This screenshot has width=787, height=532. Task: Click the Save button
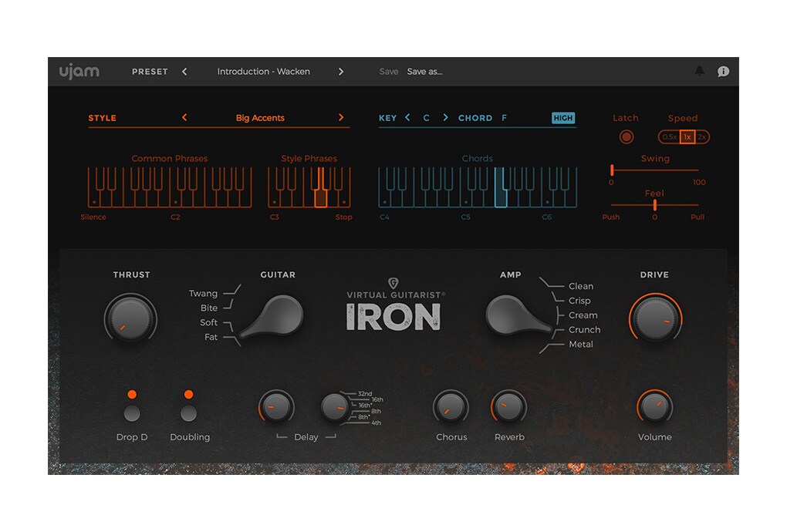[388, 72]
